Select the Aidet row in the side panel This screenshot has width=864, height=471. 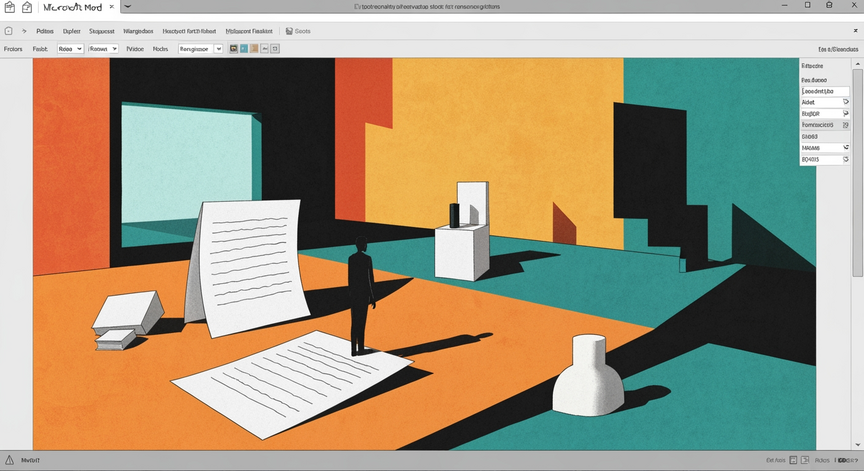click(x=825, y=102)
